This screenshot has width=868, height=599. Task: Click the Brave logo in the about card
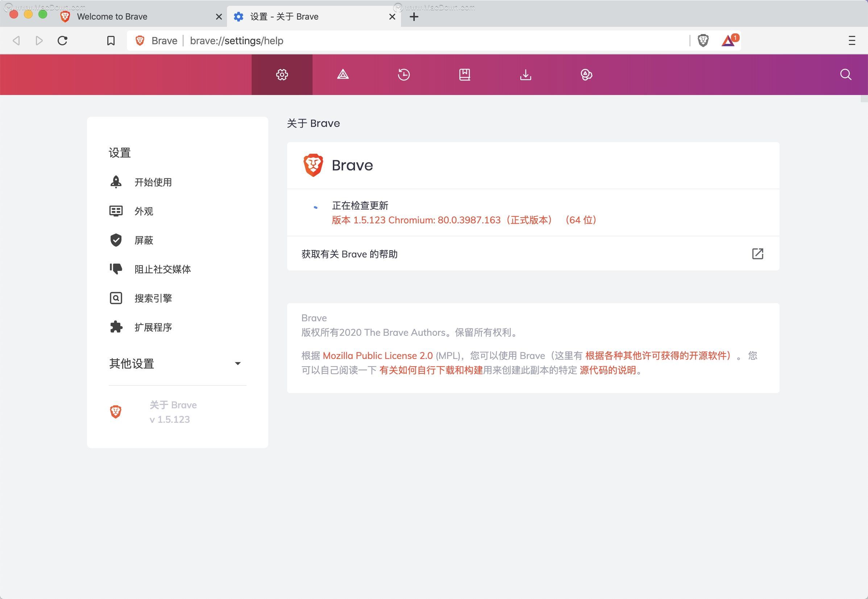[313, 165]
